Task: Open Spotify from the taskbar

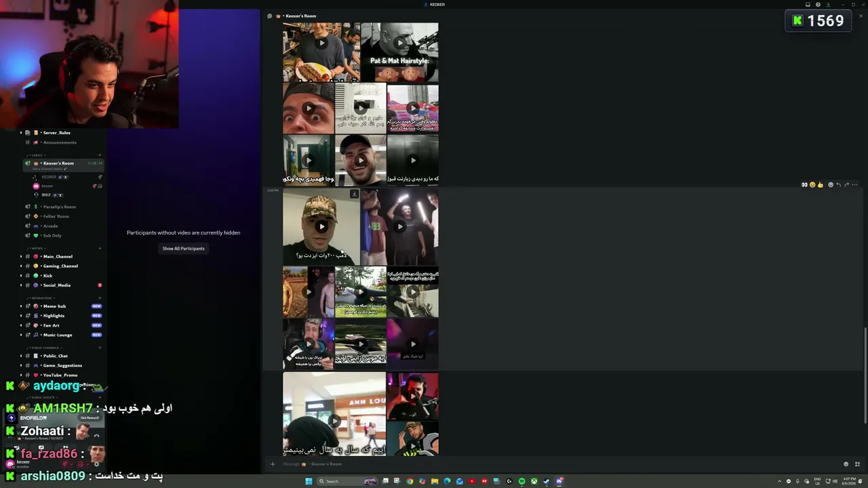Action: click(521, 481)
